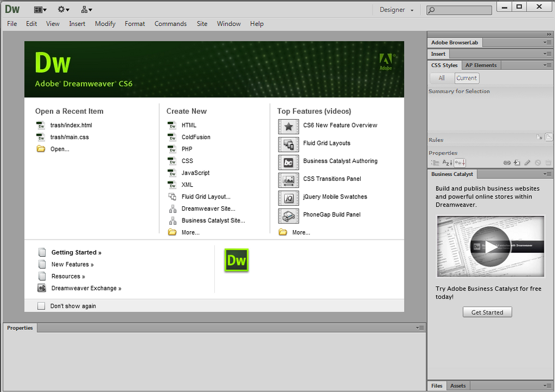The image size is (555, 392).
Task: Open the Properties panel options menu
Action: (x=420, y=328)
